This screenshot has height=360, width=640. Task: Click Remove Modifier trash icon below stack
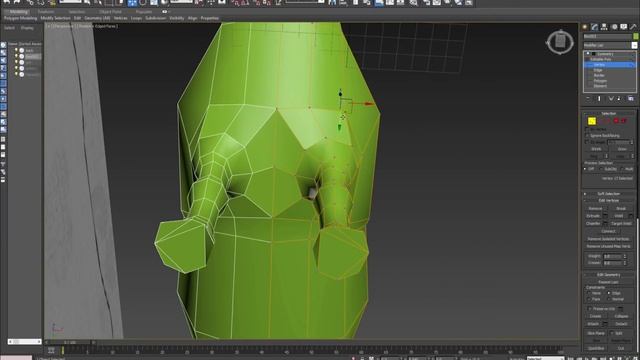619,99
